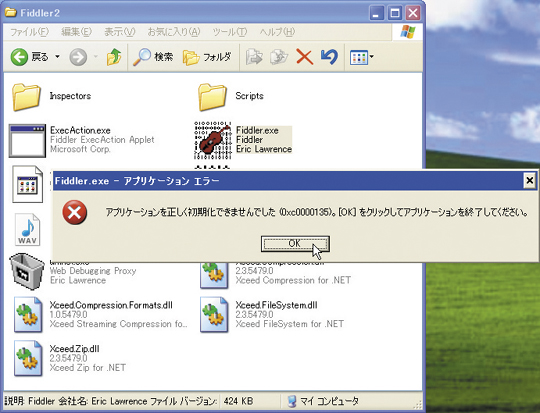The image size is (540, 413).
Task: Open the ツール(T) menu
Action: tap(230, 32)
